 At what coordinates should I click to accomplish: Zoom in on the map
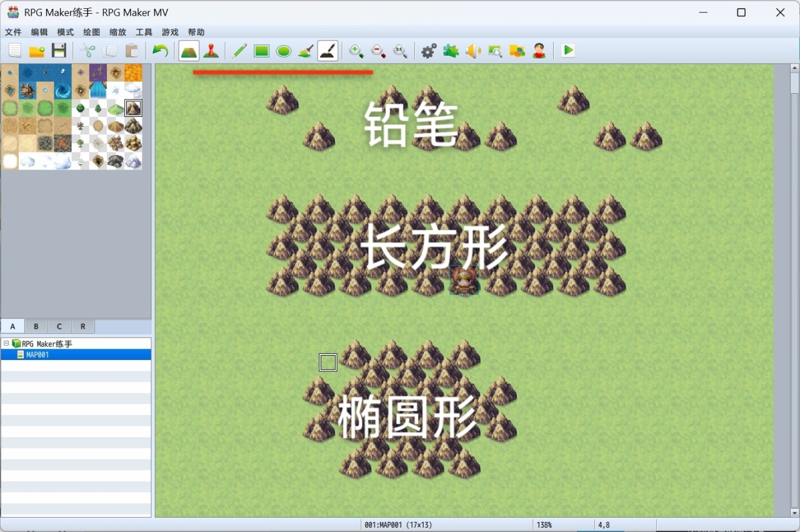[x=356, y=51]
